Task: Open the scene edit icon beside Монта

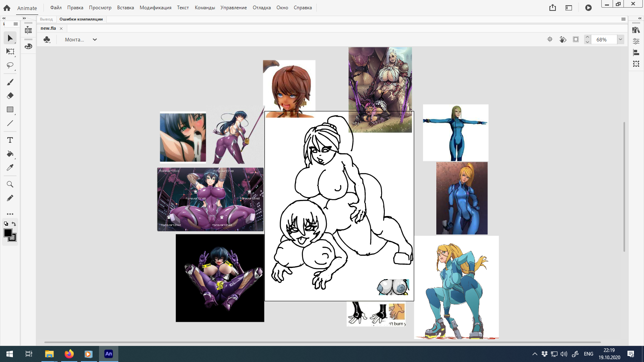Action: pyautogui.click(x=47, y=39)
